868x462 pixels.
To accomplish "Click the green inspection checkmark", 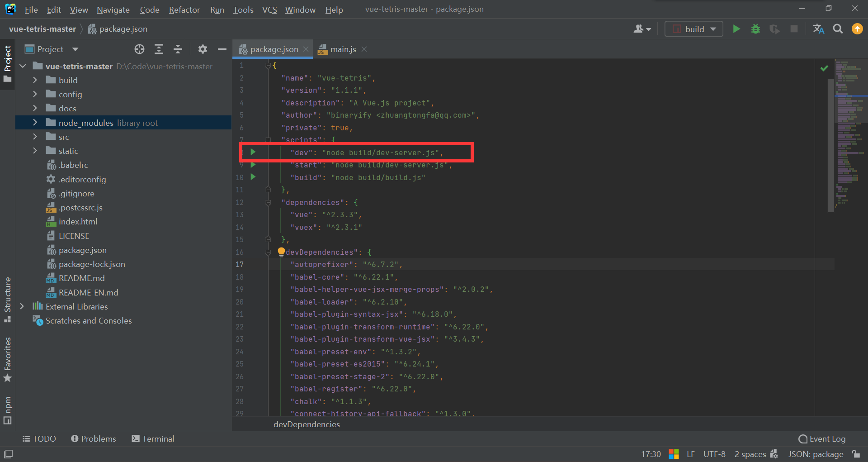I will (x=824, y=68).
